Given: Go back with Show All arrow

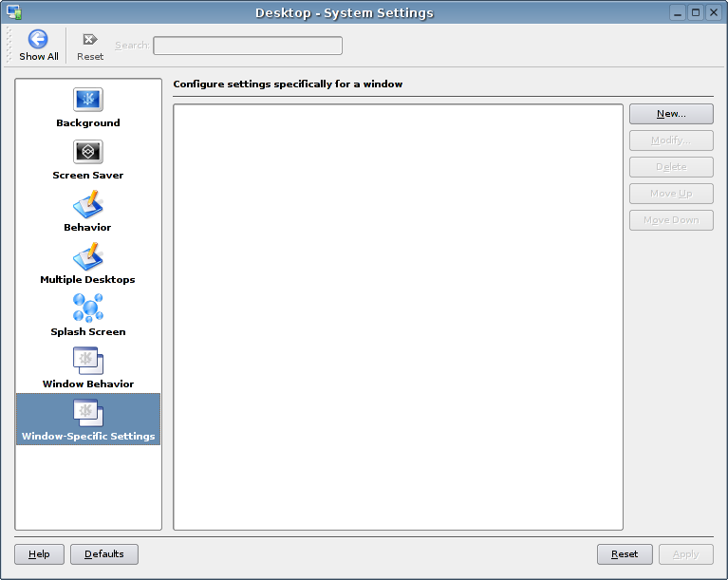Looking at the screenshot, I should 38,39.
